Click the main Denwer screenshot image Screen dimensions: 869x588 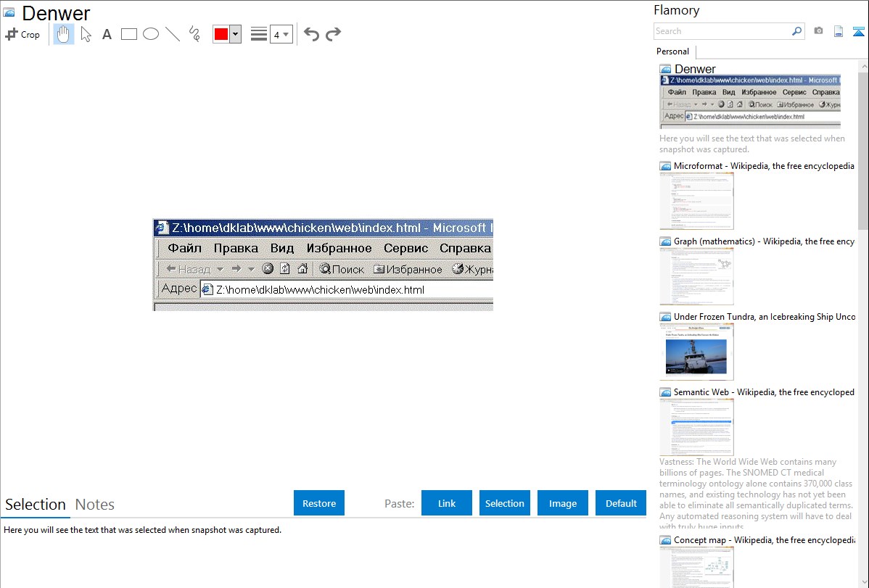coord(323,265)
